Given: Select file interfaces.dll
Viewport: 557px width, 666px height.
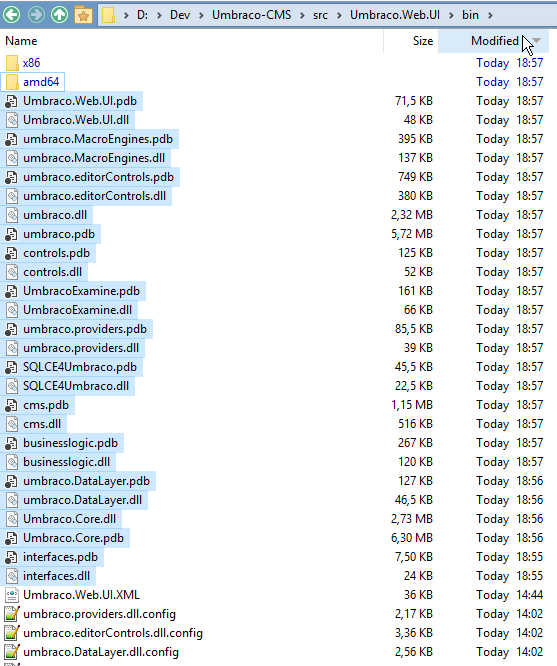Looking at the screenshot, I should pyautogui.click(x=57, y=576).
